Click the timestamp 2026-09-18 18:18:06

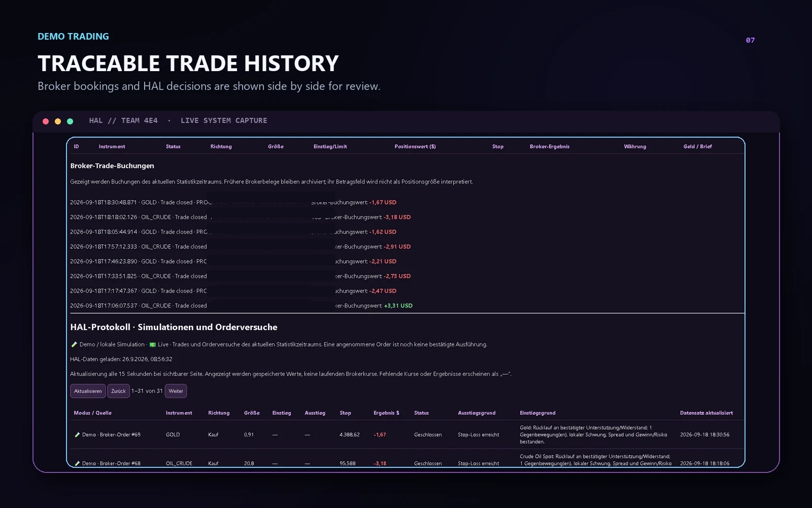tap(704, 463)
